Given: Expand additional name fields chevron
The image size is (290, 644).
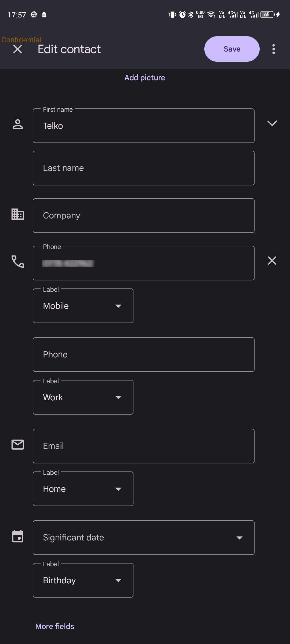Looking at the screenshot, I should tap(272, 123).
